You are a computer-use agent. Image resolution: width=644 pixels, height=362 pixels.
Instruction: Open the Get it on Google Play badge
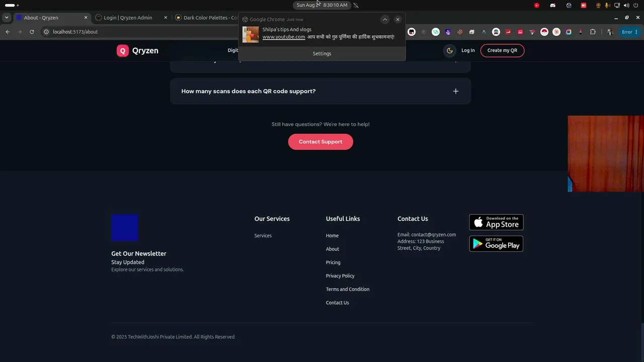[x=496, y=244]
